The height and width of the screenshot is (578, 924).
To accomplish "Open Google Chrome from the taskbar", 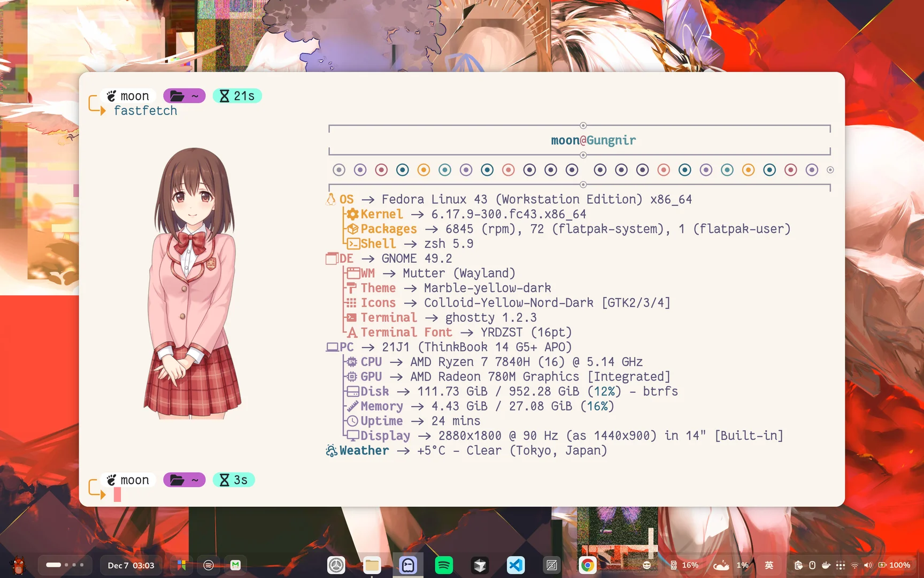I will (588, 564).
